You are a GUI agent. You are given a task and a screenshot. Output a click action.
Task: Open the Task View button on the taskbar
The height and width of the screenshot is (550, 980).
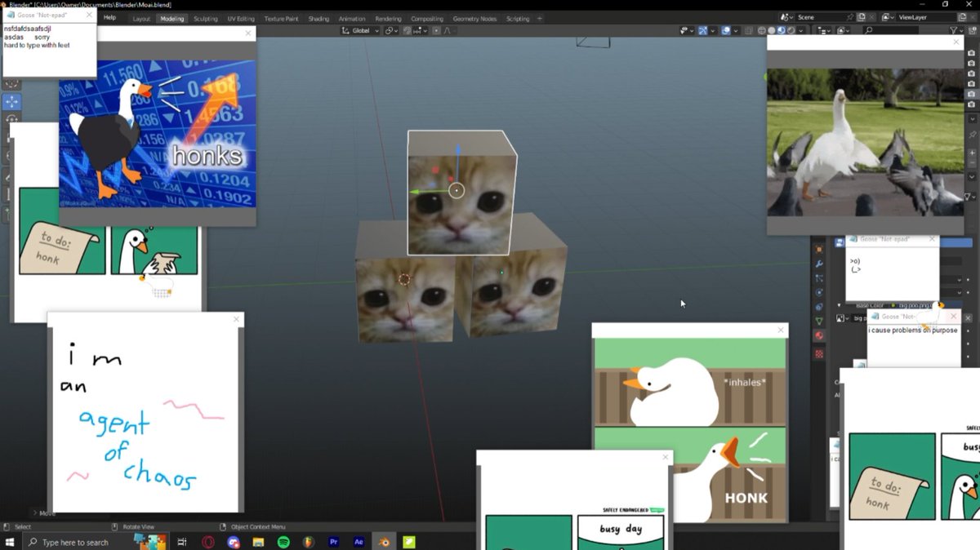pyautogui.click(x=182, y=542)
